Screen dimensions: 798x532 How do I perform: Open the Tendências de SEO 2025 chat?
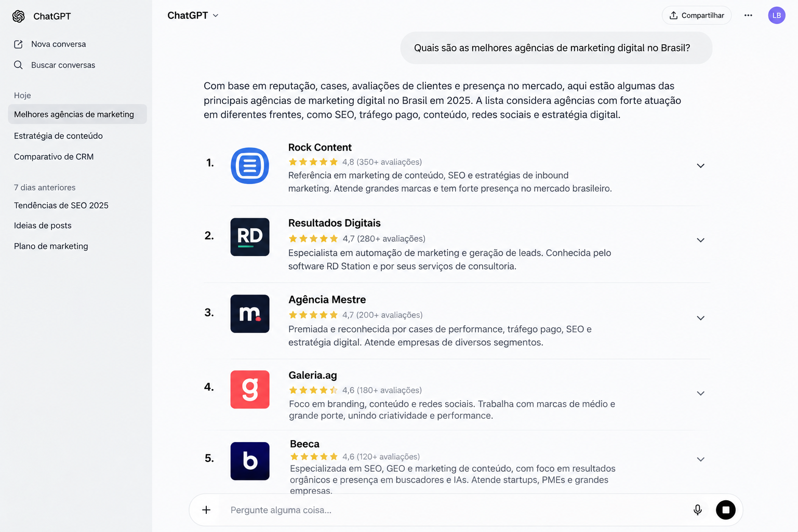point(61,205)
